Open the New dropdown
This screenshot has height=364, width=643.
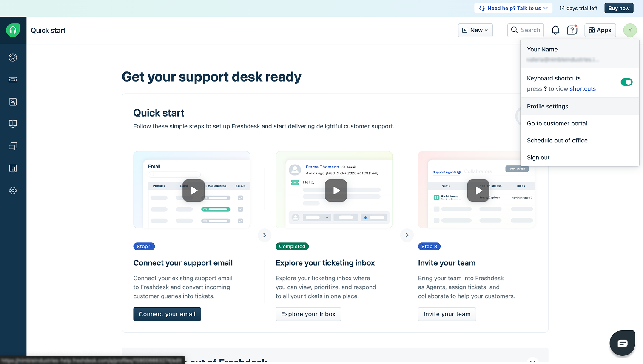tap(475, 30)
